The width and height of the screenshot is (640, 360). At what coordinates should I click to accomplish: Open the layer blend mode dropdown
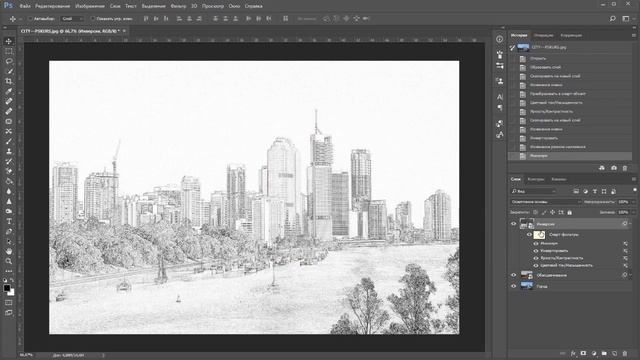[545, 202]
